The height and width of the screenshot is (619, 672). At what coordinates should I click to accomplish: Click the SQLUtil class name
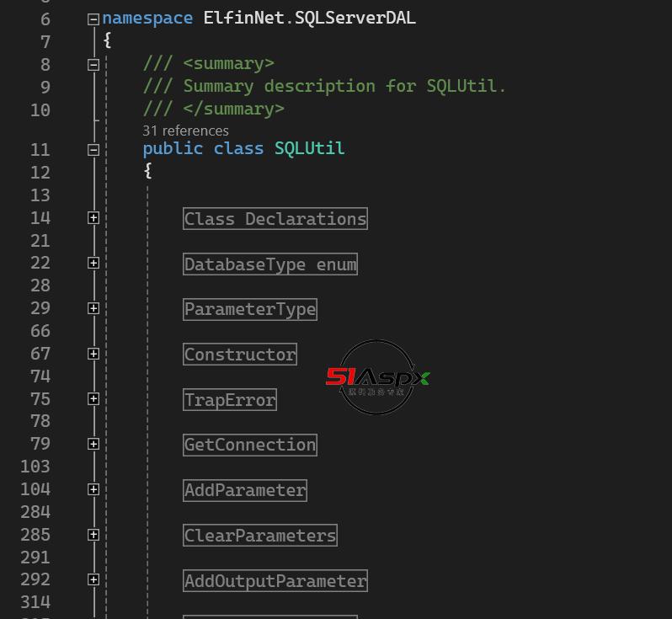(309, 149)
